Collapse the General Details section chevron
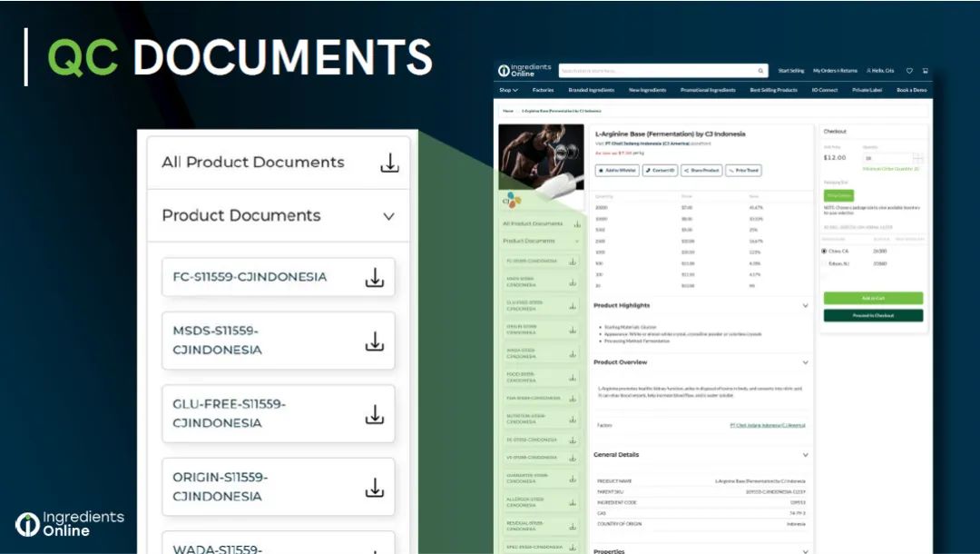 [805, 455]
